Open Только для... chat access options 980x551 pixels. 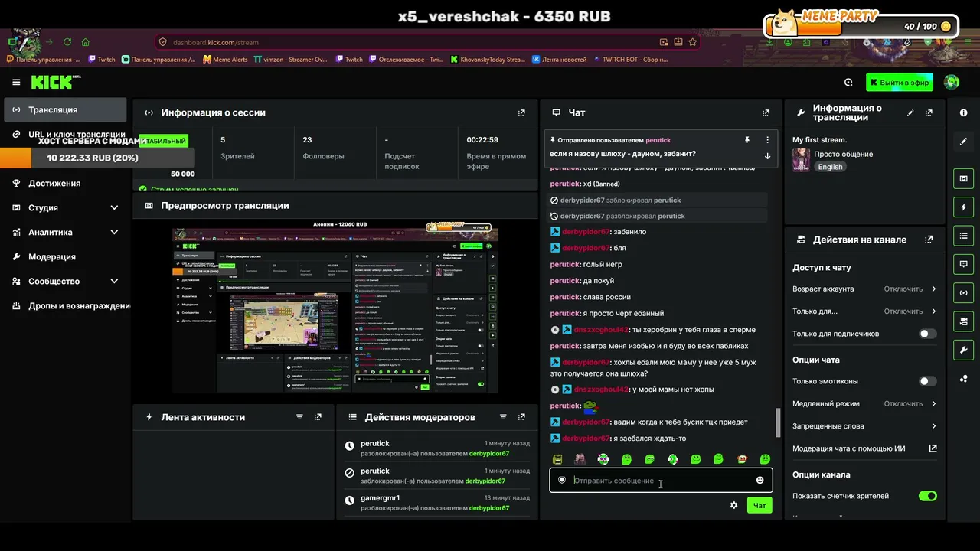[864, 311]
